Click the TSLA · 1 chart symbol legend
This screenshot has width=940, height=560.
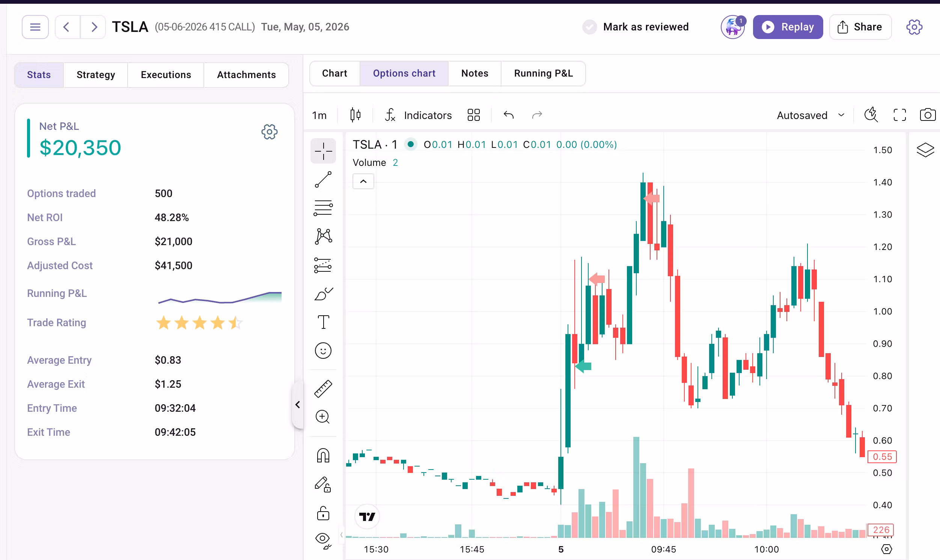point(375,145)
